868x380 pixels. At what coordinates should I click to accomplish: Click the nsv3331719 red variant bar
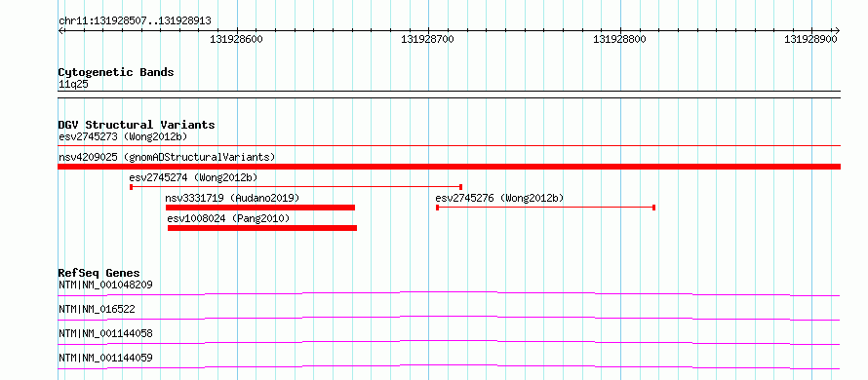(x=260, y=208)
